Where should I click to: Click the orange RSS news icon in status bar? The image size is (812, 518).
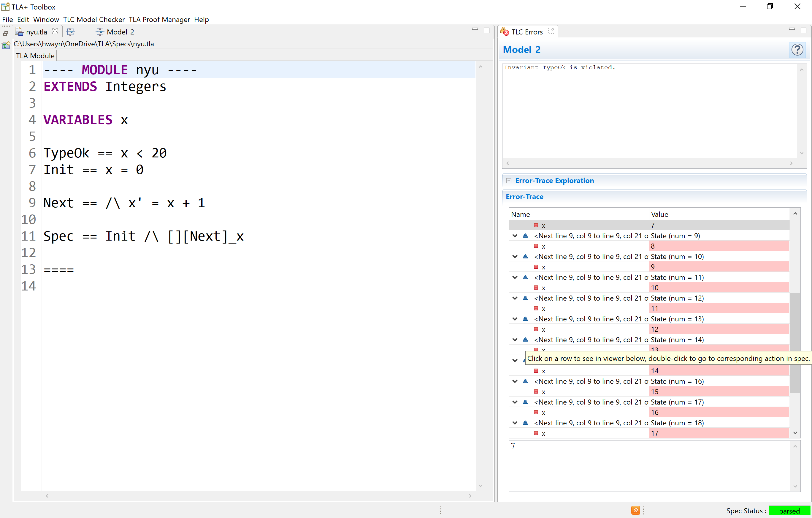tap(636, 511)
